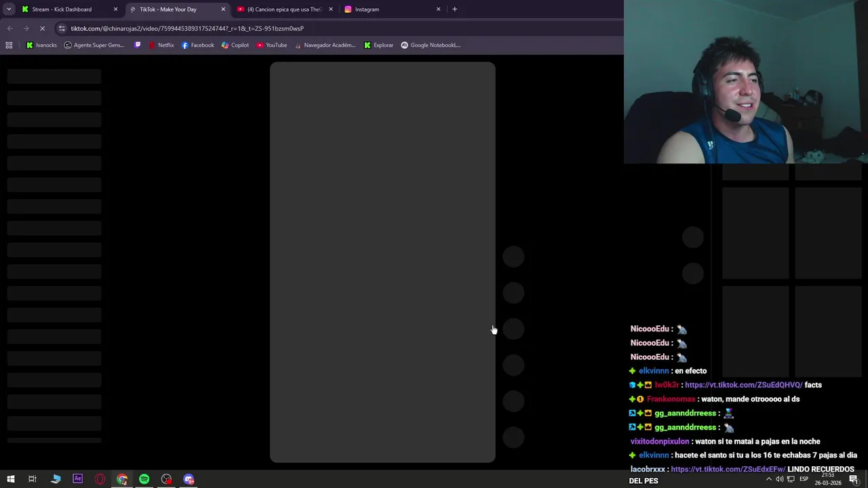Open the Facebook bookmark
Viewport: 868px width, 488px height.
[197, 45]
